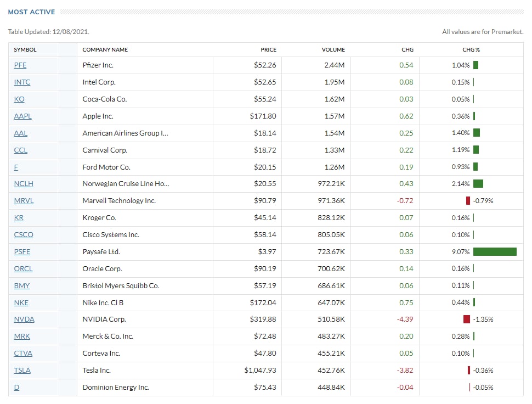Click the American Airlines Group company name

pos(125,133)
